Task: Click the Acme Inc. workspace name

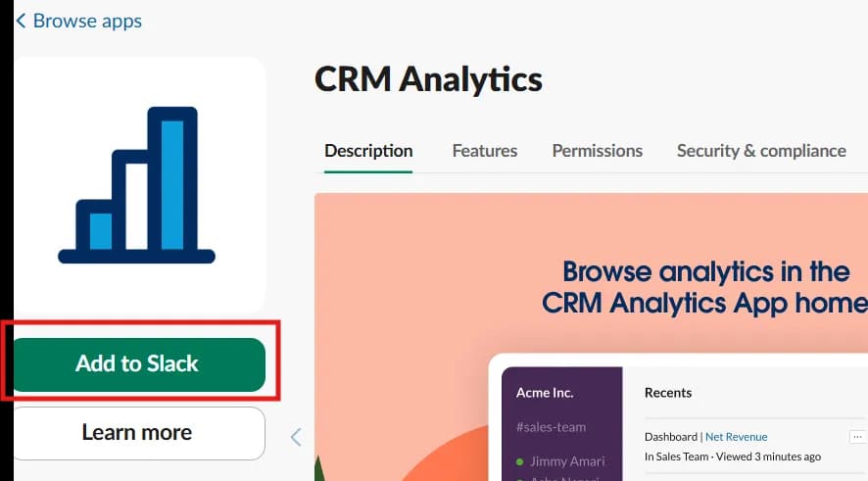Action: 545,393
